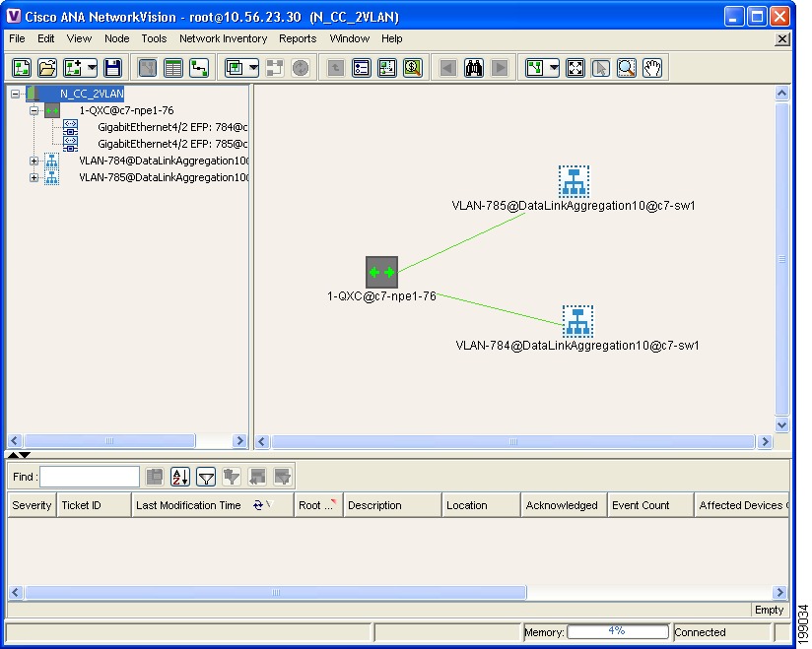Viewport: 812px width, 649px height.
Task: Click the Link Filter map icon
Action: click(x=387, y=68)
